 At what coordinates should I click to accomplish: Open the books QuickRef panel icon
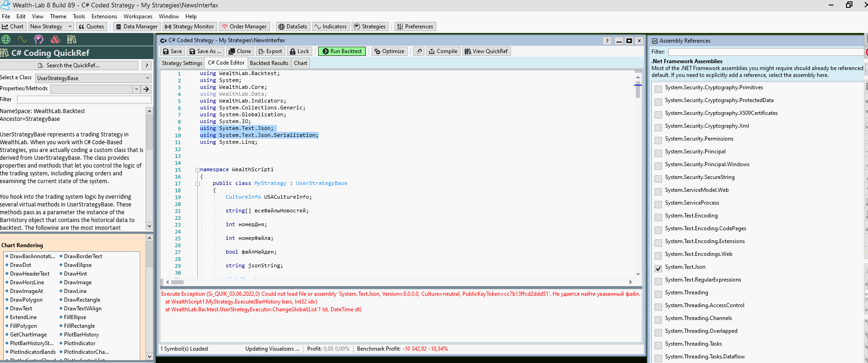[72, 39]
